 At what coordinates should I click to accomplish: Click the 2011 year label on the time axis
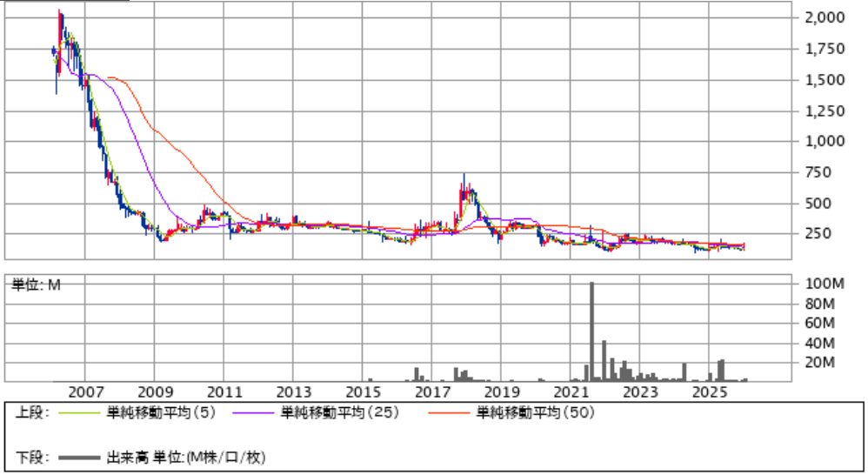(x=224, y=391)
